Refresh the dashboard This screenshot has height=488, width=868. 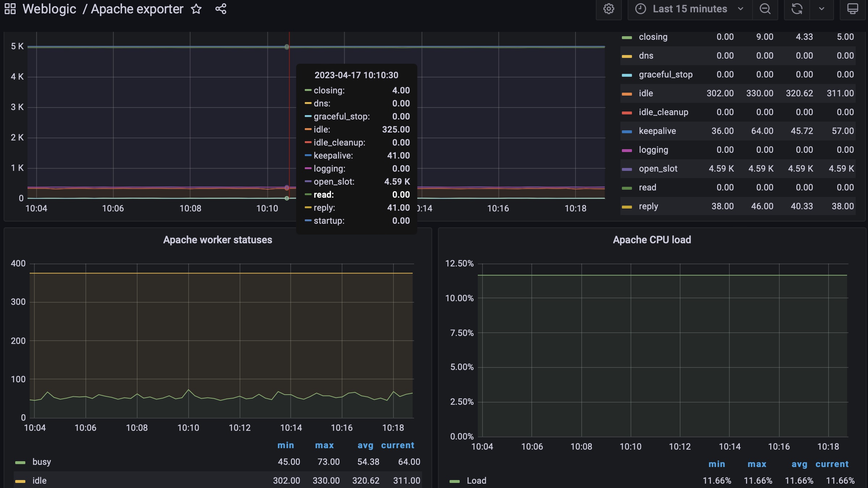point(797,9)
